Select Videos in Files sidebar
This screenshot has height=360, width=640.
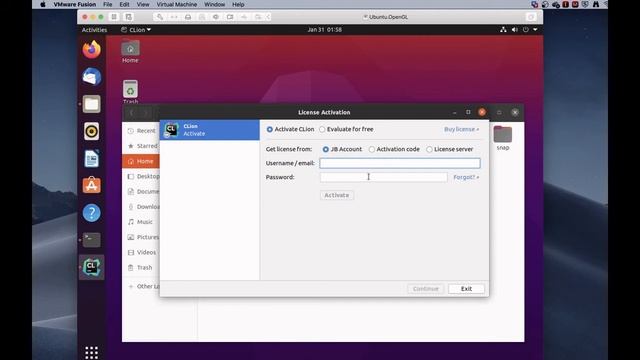141,252
